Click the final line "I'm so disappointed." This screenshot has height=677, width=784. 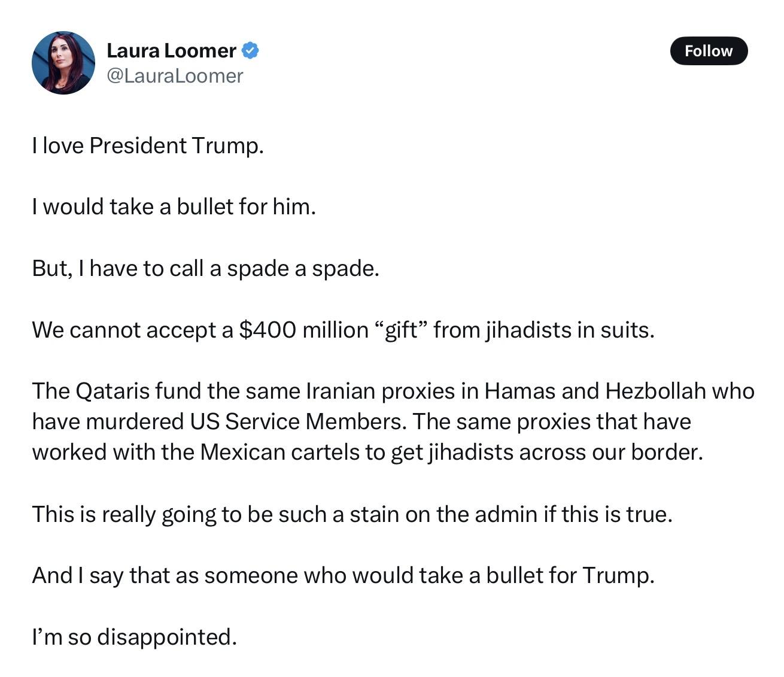point(135,637)
